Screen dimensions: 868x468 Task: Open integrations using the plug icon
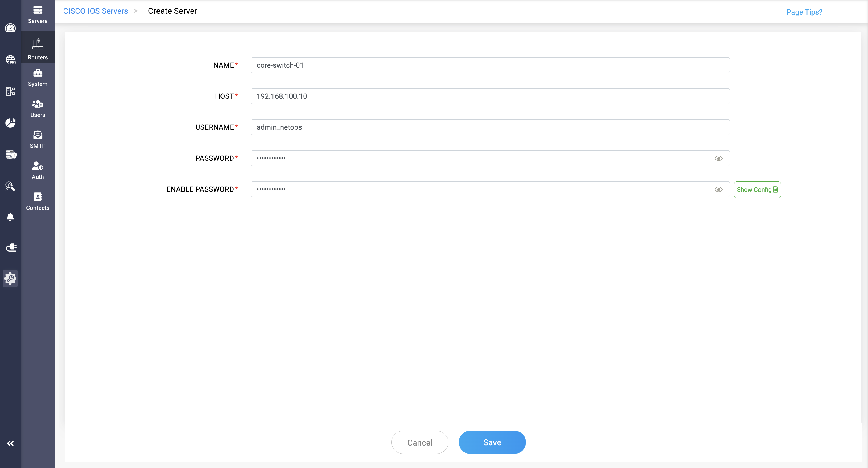pyautogui.click(x=10, y=247)
